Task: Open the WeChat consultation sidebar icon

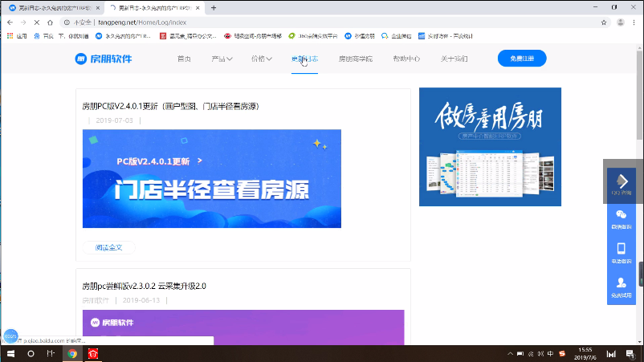Action: coord(621,219)
